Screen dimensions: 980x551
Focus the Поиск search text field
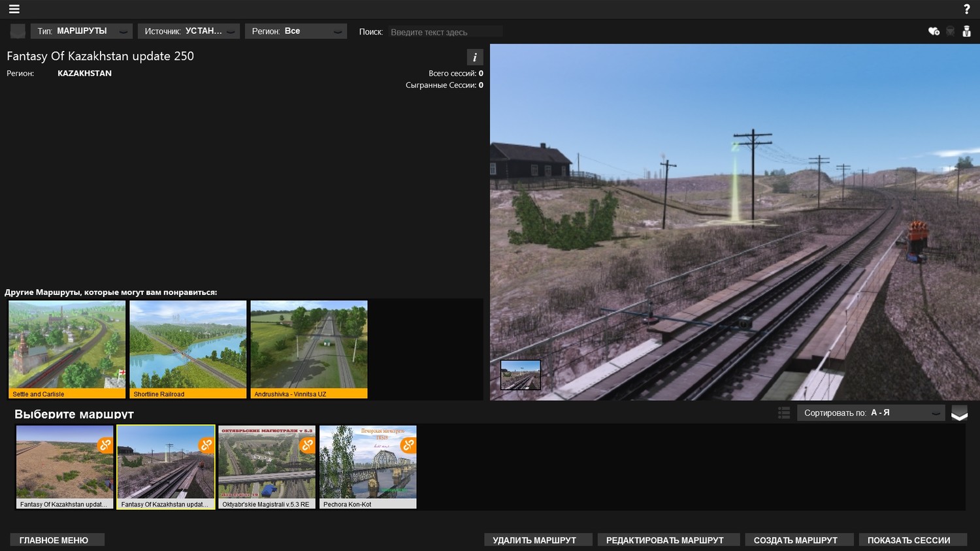point(446,32)
